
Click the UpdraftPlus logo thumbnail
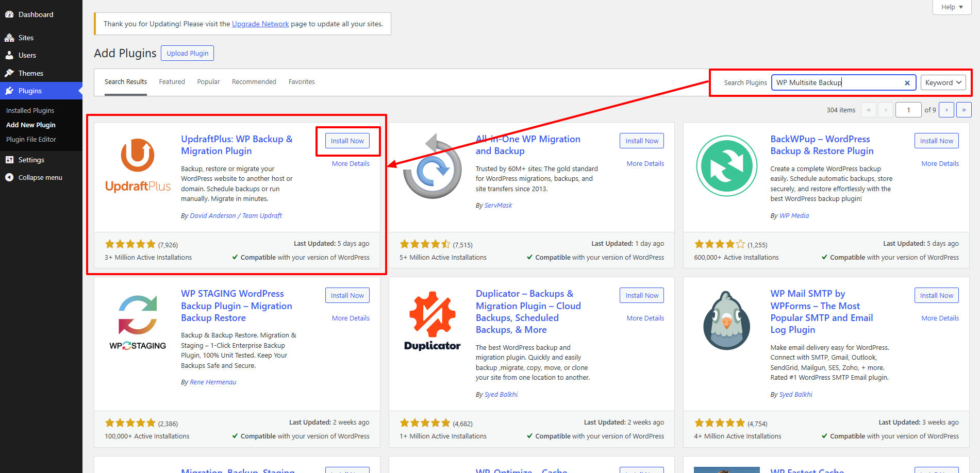tap(138, 166)
